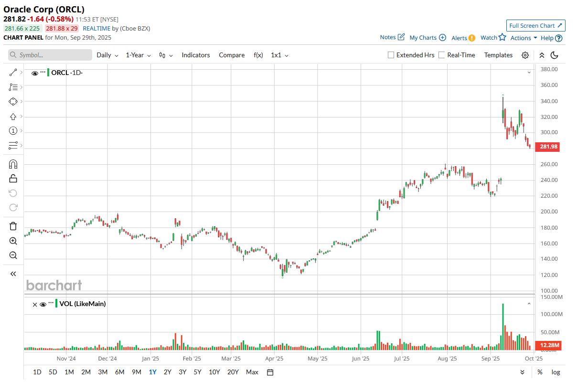Click the Full Screen Chart button

(x=536, y=26)
